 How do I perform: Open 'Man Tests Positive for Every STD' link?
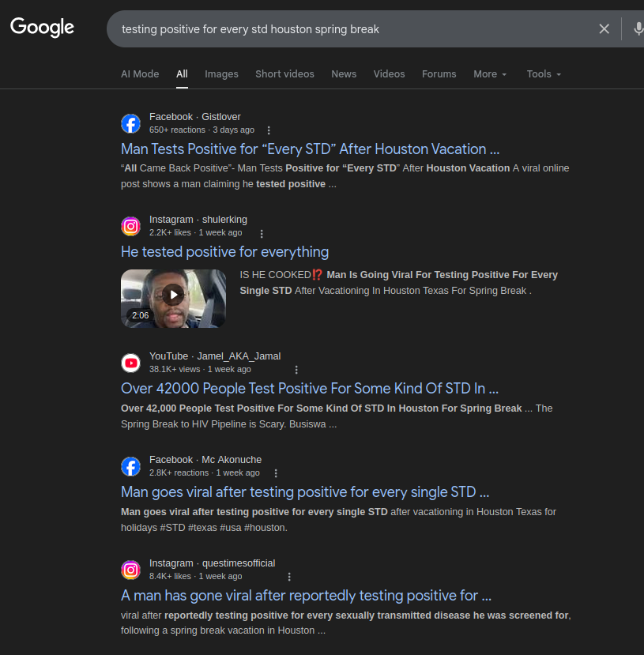pyautogui.click(x=310, y=149)
